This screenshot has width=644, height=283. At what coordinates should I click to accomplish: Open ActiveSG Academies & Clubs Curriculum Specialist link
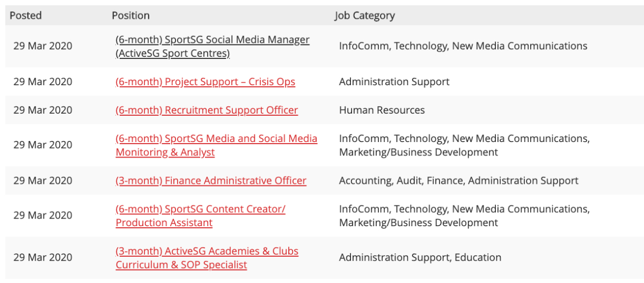point(207,251)
